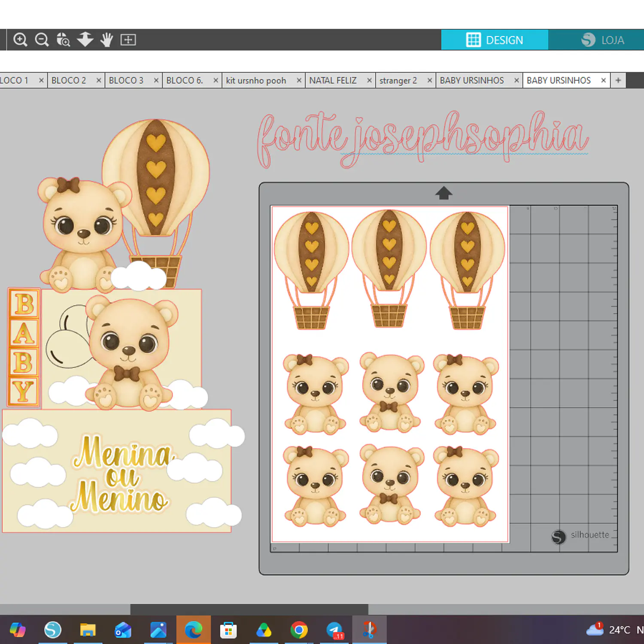Close the stranger 2 tab
Image resolution: width=644 pixels, height=644 pixels.
[x=430, y=80]
